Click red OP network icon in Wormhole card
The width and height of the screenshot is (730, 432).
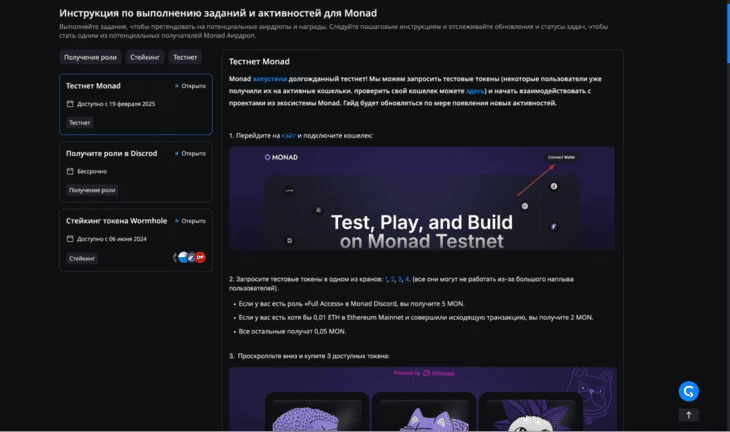pos(200,257)
